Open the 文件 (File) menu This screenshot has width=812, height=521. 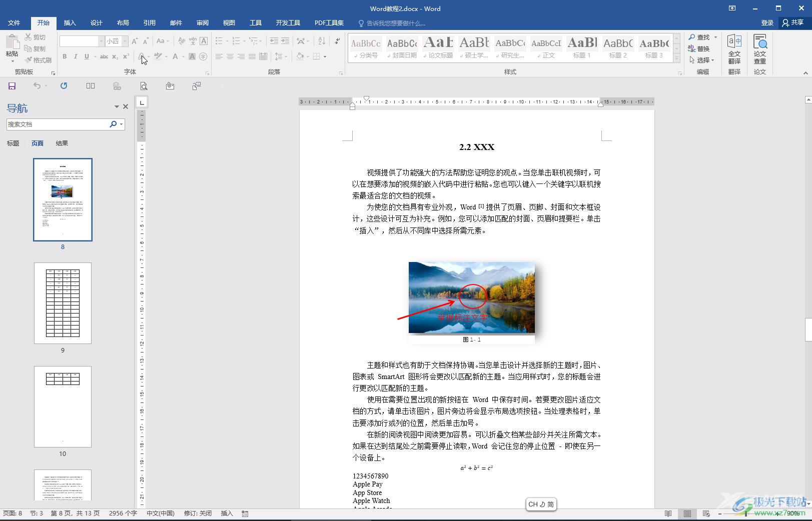tap(14, 22)
